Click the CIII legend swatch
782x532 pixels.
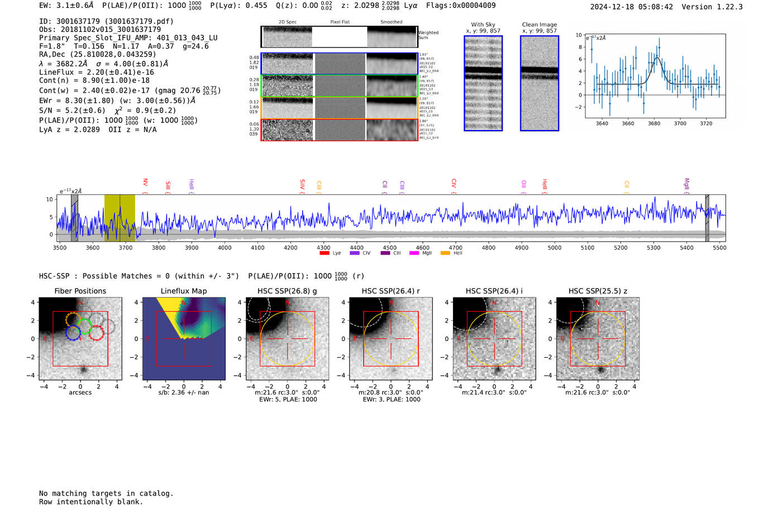click(385, 253)
